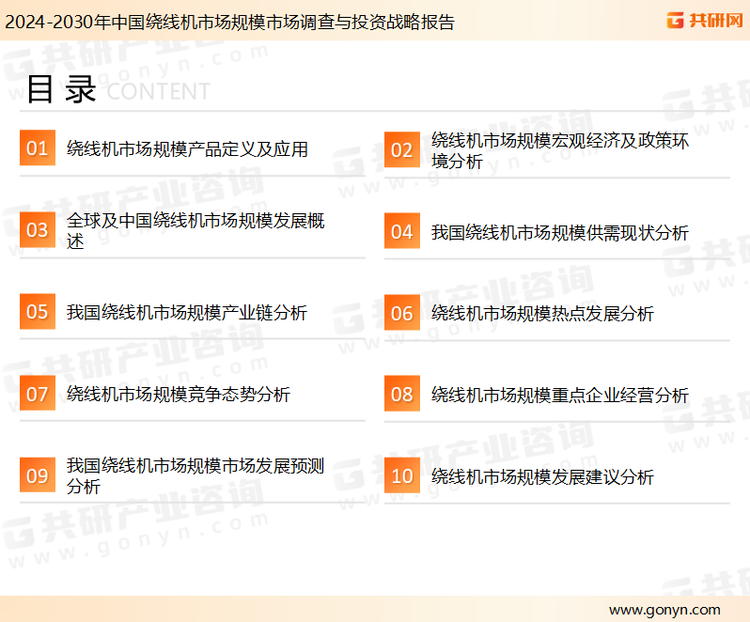Click the 共研网 logo in top right
750x622 pixels.
(704, 19)
